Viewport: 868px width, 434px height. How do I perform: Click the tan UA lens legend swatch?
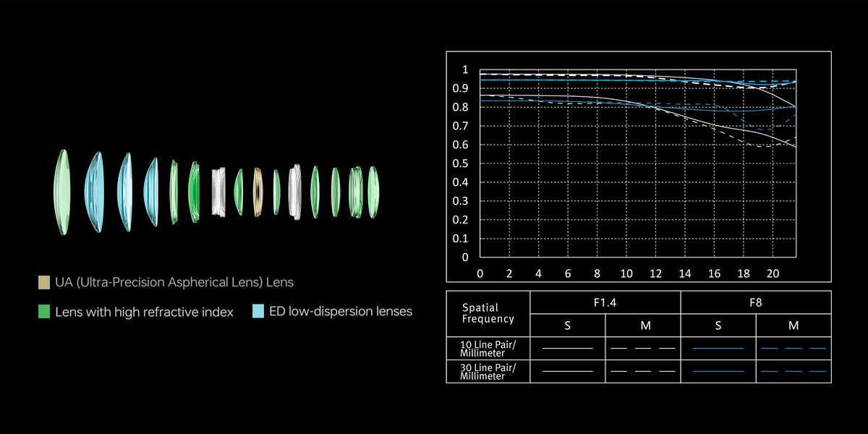point(43,282)
